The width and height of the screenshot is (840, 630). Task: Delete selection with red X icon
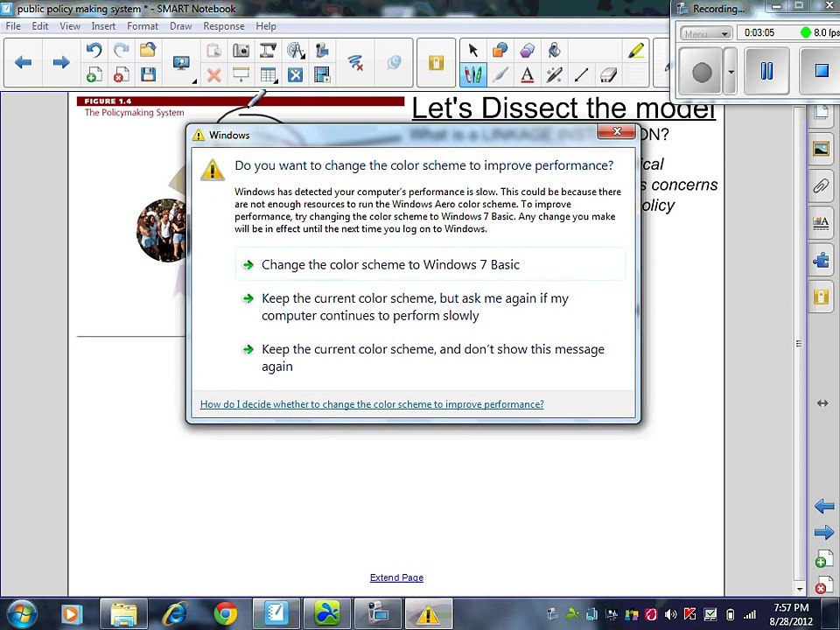point(214,74)
